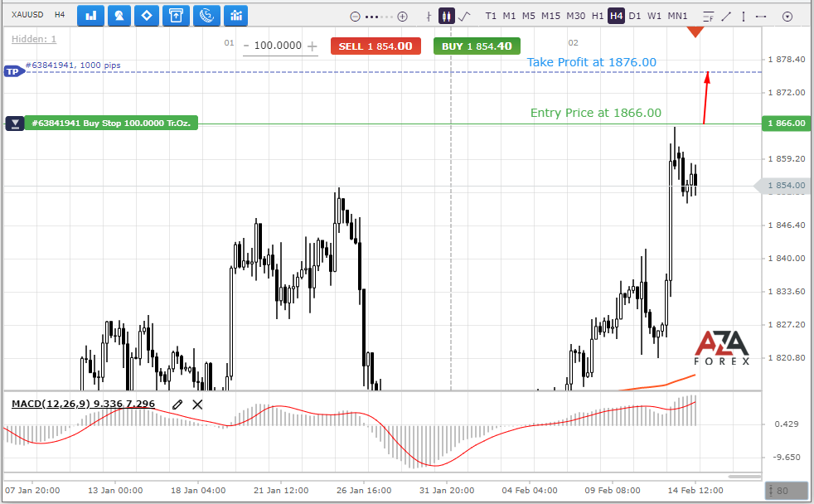The height and width of the screenshot is (504, 814).
Task: Click the '80' box at bottom right
Action: coord(787,491)
